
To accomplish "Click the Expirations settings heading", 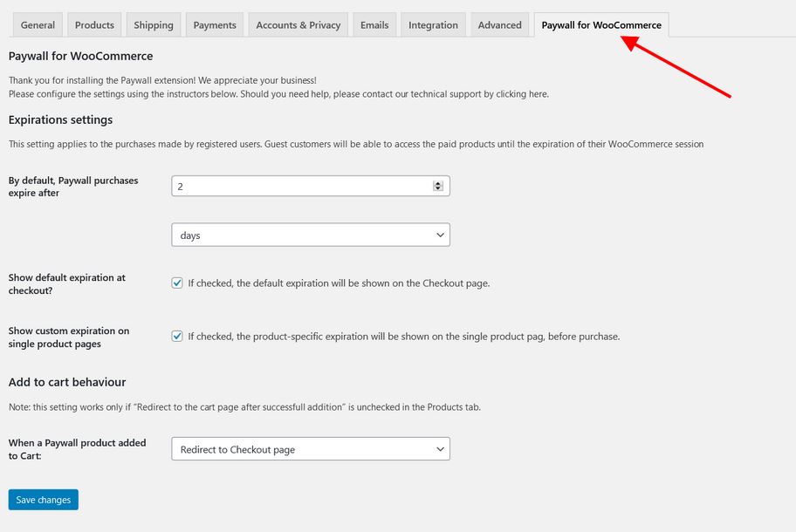I will click(60, 119).
